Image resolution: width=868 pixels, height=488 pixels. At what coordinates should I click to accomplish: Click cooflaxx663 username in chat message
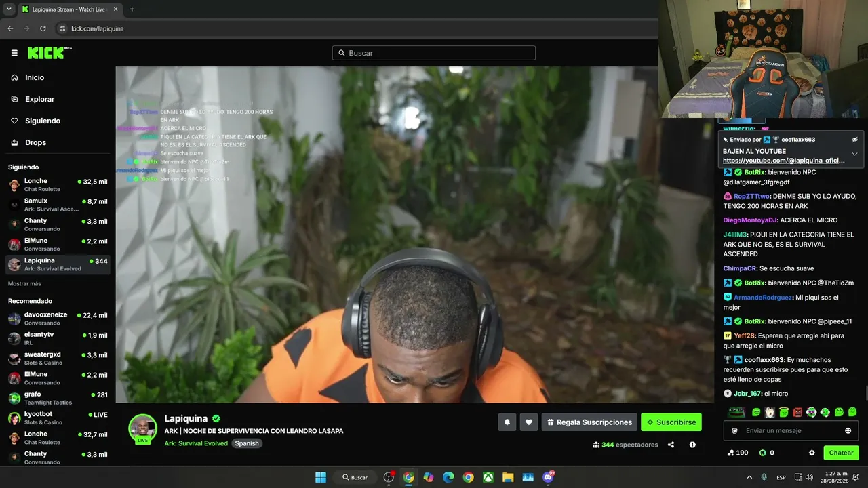764,360
